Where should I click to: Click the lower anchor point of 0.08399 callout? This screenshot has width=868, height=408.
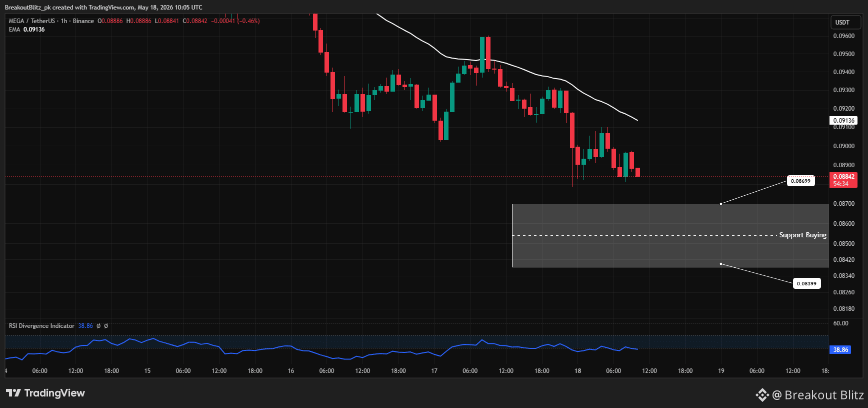[x=720, y=264]
